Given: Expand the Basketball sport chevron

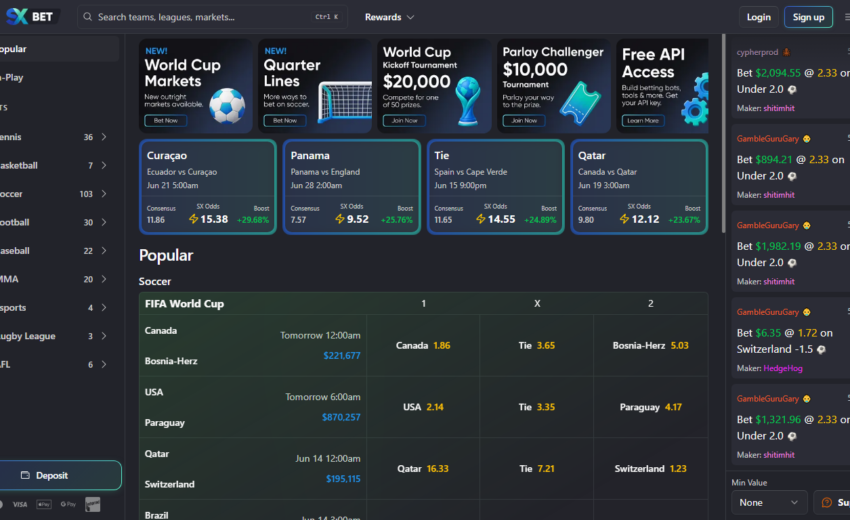Looking at the screenshot, I should click(104, 165).
